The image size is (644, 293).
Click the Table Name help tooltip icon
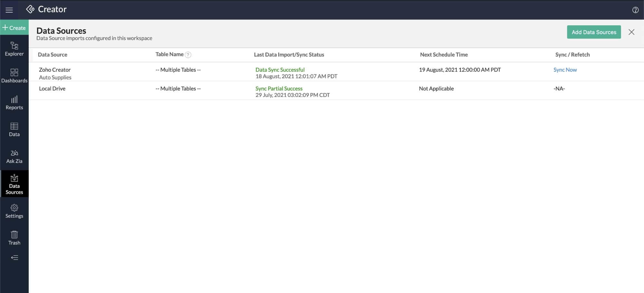[x=188, y=55]
